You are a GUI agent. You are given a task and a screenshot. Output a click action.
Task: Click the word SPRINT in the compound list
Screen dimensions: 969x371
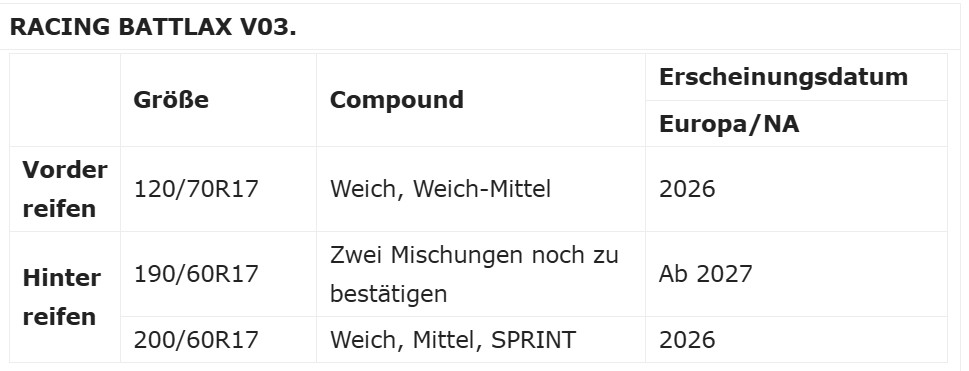[x=533, y=339]
